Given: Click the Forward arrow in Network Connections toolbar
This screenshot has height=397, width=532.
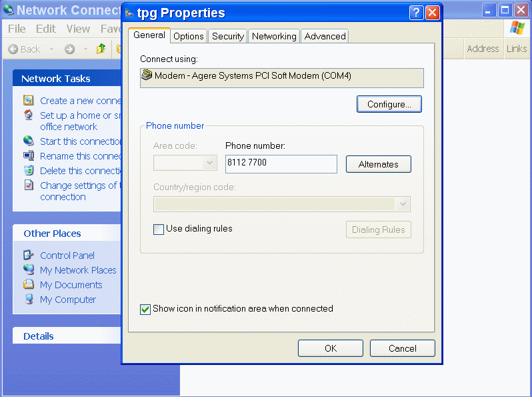Looking at the screenshot, I should 69,49.
